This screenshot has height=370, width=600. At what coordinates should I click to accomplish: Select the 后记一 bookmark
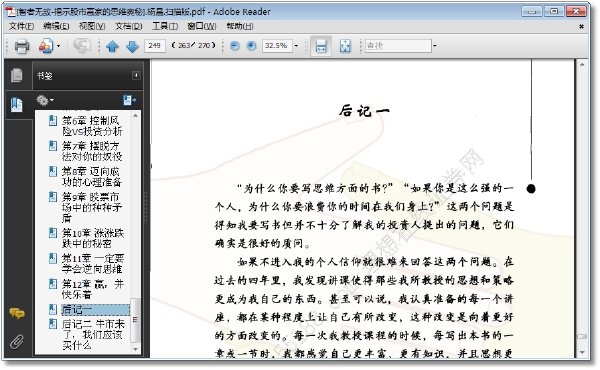pyautogui.click(x=77, y=310)
